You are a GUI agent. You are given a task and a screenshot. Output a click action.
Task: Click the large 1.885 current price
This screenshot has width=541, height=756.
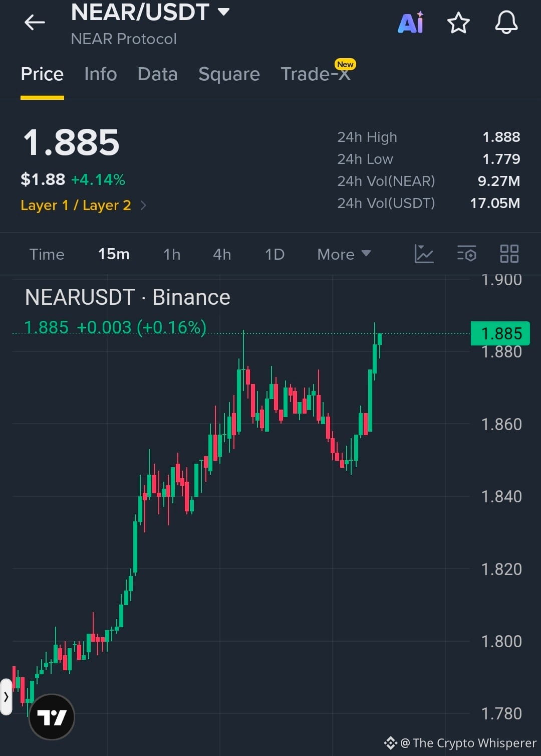click(x=71, y=143)
